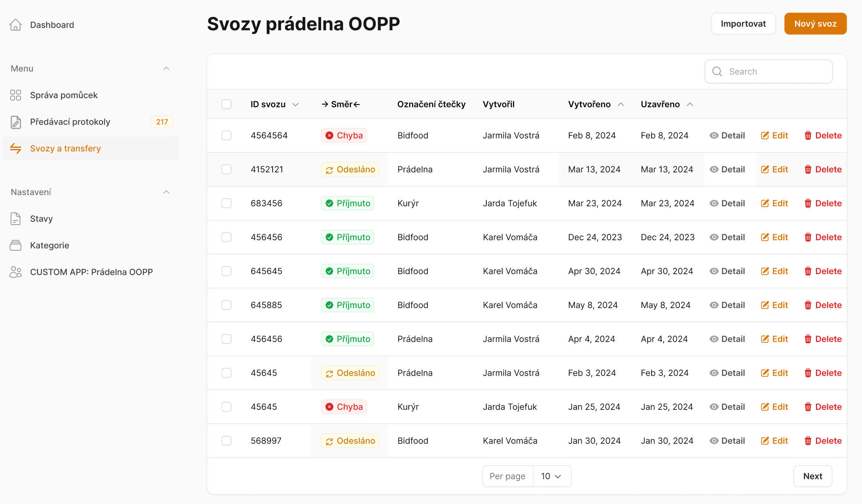
Task: Open Detail for Apr 30, 2024 row
Action: pyautogui.click(x=727, y=271)
